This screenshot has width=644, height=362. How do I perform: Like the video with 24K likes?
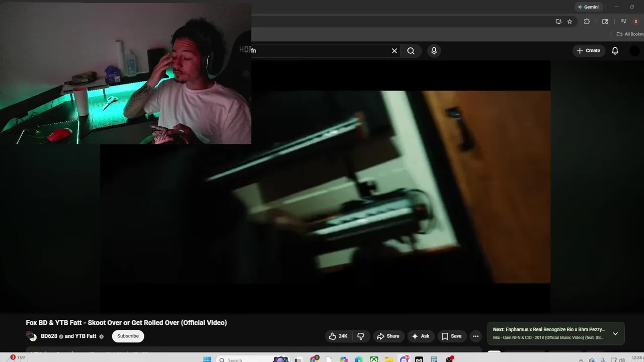click(338, 336)
